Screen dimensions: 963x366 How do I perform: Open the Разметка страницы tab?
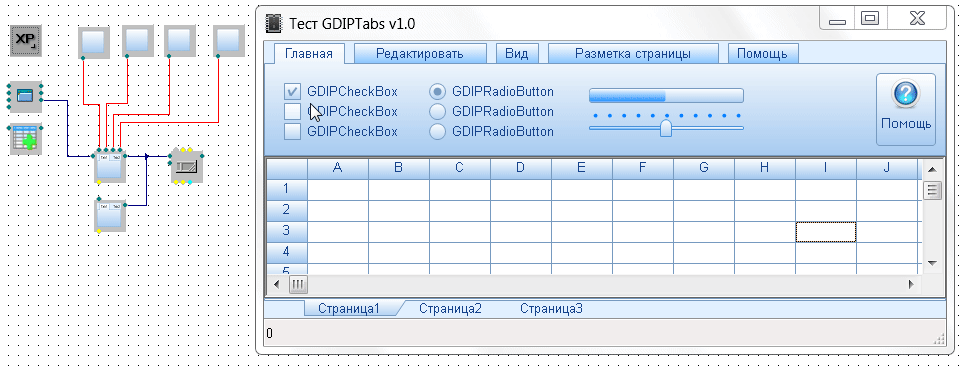(x=633, y=53)
